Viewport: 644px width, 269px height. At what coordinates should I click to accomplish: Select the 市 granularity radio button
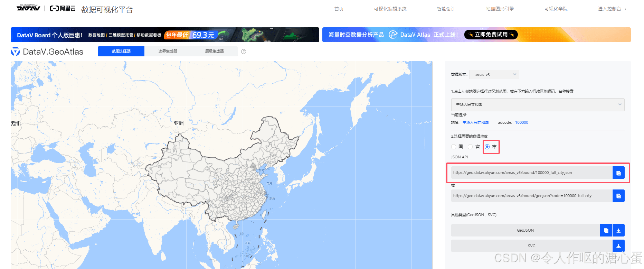pyautogui.click(x=487, y=147)
